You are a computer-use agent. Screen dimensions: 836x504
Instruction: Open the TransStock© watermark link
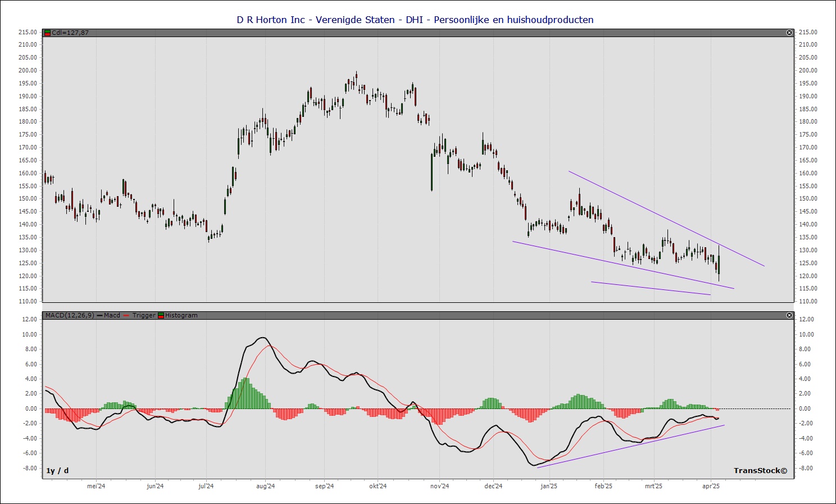[x=760, y=470]
